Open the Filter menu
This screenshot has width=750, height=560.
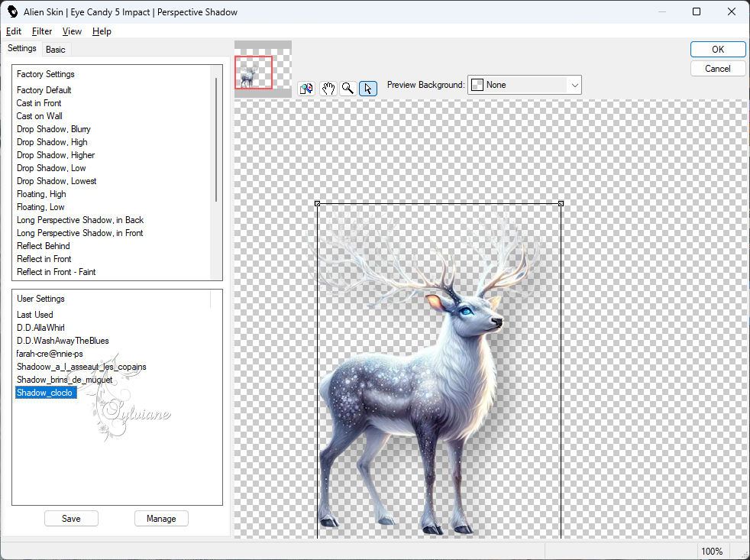(x=41, y=31)
